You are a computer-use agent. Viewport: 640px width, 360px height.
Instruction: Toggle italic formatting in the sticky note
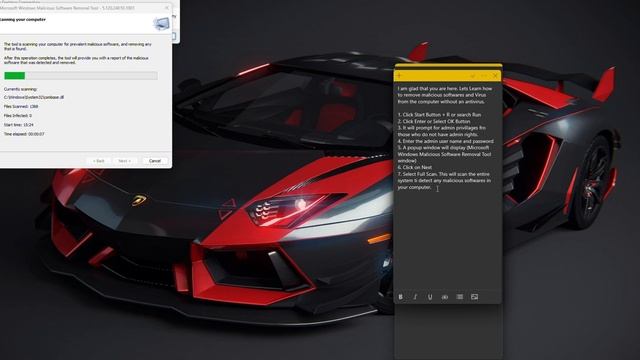(x=415, y=297)
